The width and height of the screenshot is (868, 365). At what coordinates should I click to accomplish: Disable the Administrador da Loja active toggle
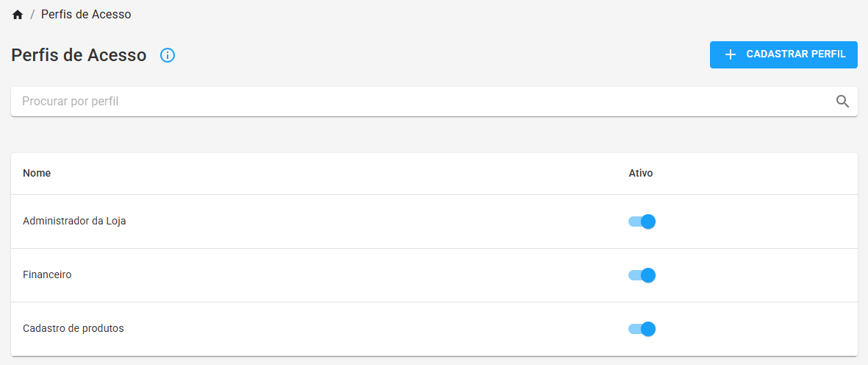pyautogui.click(x=642, y=222)
